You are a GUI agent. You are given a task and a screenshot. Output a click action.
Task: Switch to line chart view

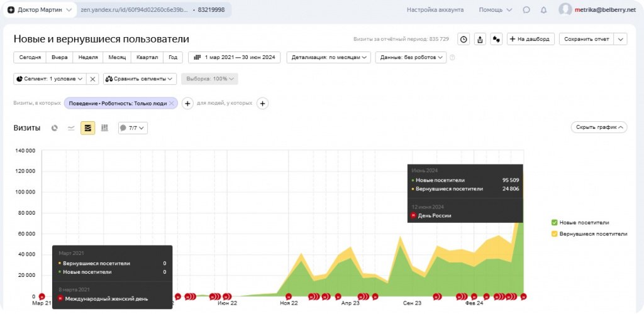tap(71, 128)
